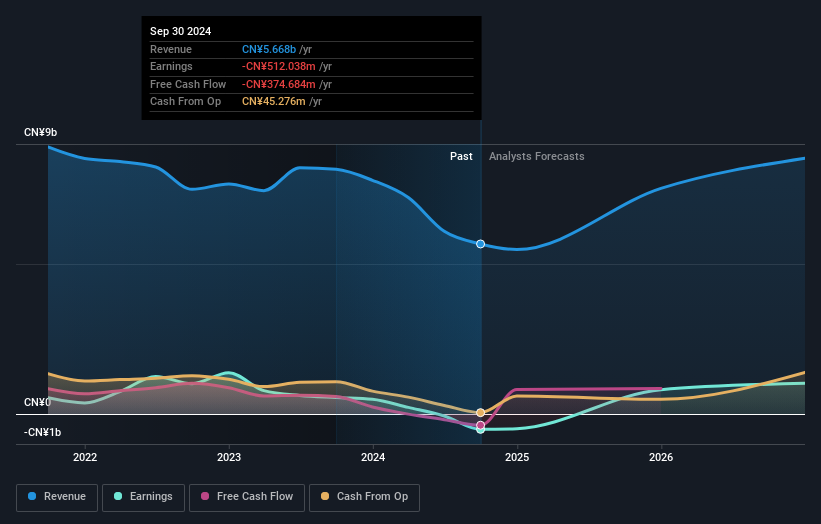Click the 2026 x-axis label
The width and height of the screenshot is (821, 524).
(x=661, y=458)
